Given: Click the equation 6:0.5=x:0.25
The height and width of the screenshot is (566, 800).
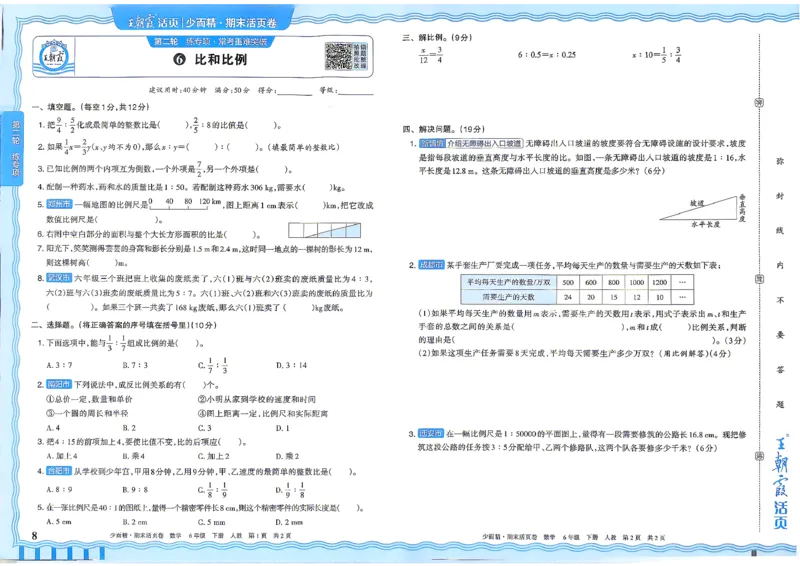Looking at the screenshot, I should [x=547, y=55].
